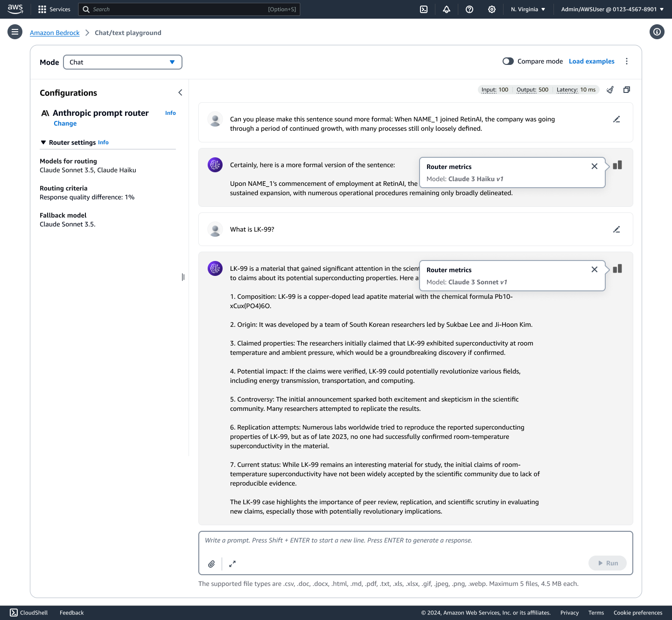Collapse the Router settings section
Image resolution: width=672 pixels, height=620 pixels.
[43, 142]
